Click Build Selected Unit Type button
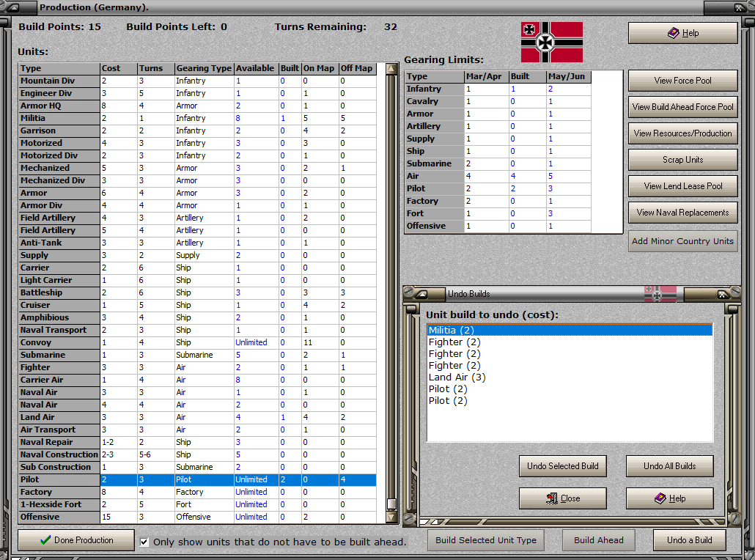 pyautogui.click(x=486, y=540)
